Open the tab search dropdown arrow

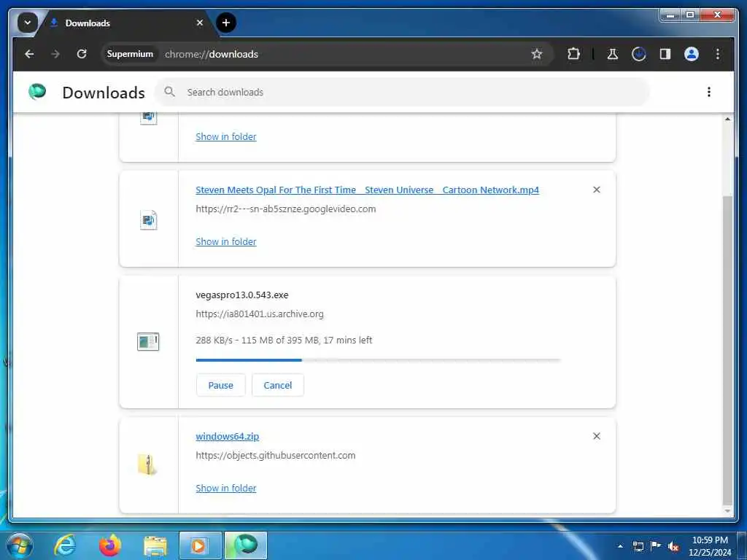(x=28, y=23)
